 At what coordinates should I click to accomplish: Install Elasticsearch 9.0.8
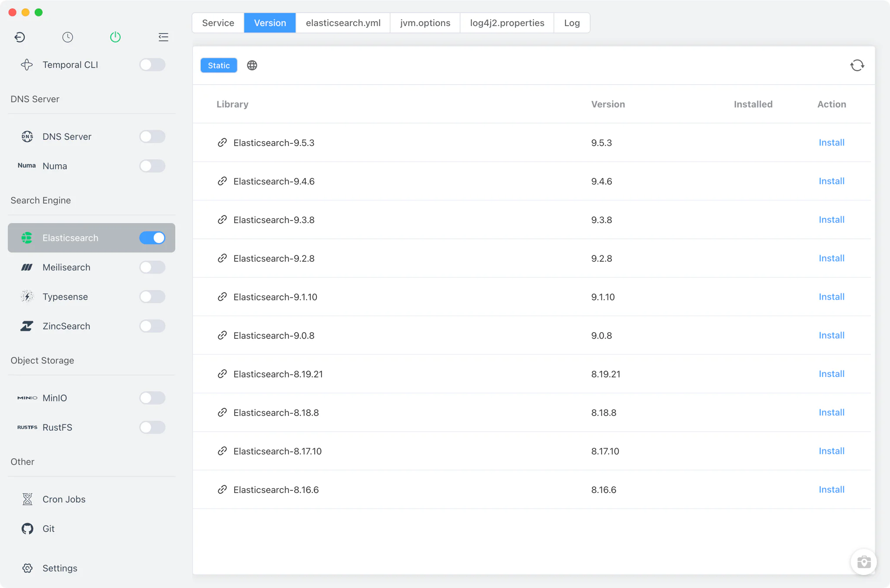[831, 335]
